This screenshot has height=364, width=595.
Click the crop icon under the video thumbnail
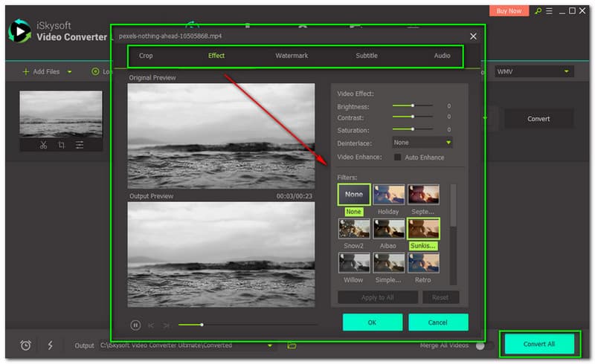point(62,145)
